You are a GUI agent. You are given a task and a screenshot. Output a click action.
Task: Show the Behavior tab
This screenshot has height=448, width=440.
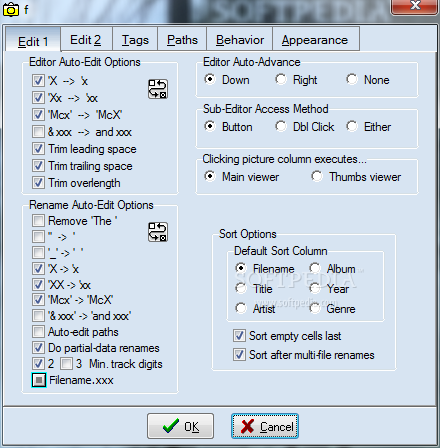[240, 40]
